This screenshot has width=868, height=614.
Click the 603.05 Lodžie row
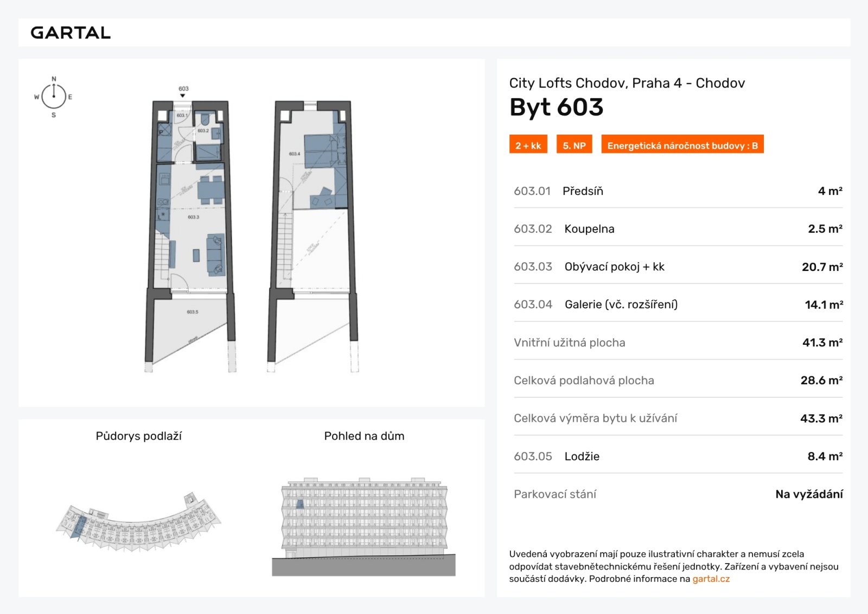[678, 457]
